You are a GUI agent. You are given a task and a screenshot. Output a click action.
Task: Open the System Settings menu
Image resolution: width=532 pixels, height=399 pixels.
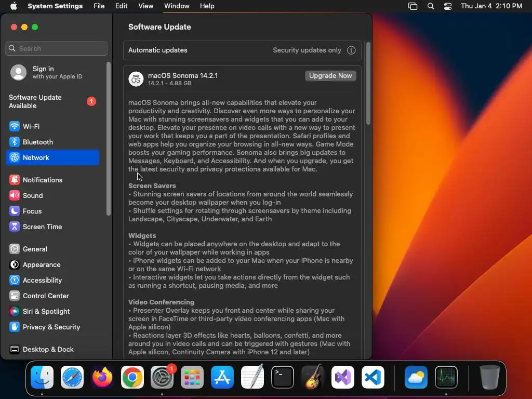tap(55, 6)
